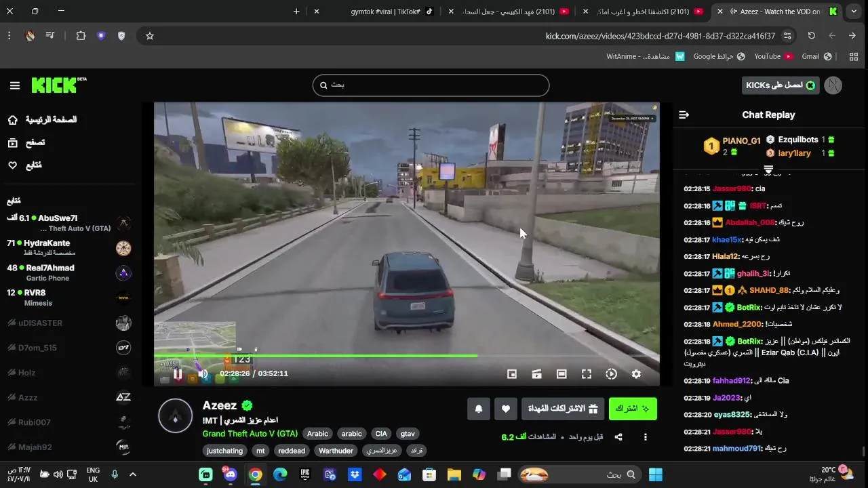The width and height of the screenshot is (868, 488).
Task: Open a new browser tab
Action: pyautogui.click(x=296, y=12)
